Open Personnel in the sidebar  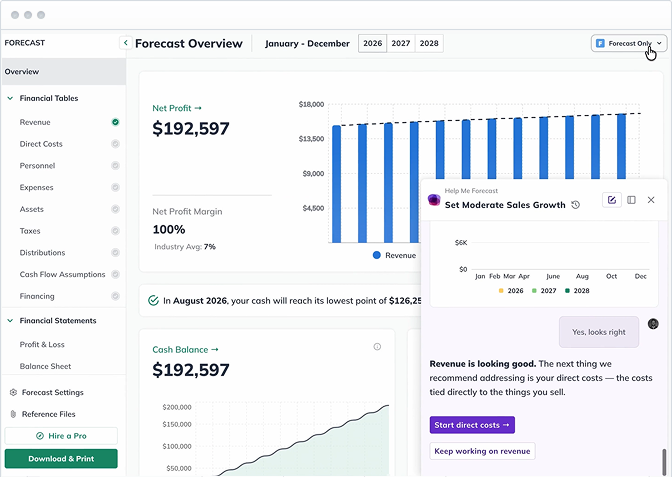click(x=37, y=166)
